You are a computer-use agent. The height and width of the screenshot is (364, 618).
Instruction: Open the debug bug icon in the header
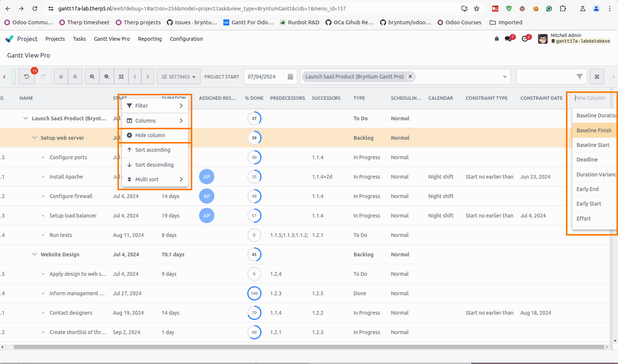point(496,38)
